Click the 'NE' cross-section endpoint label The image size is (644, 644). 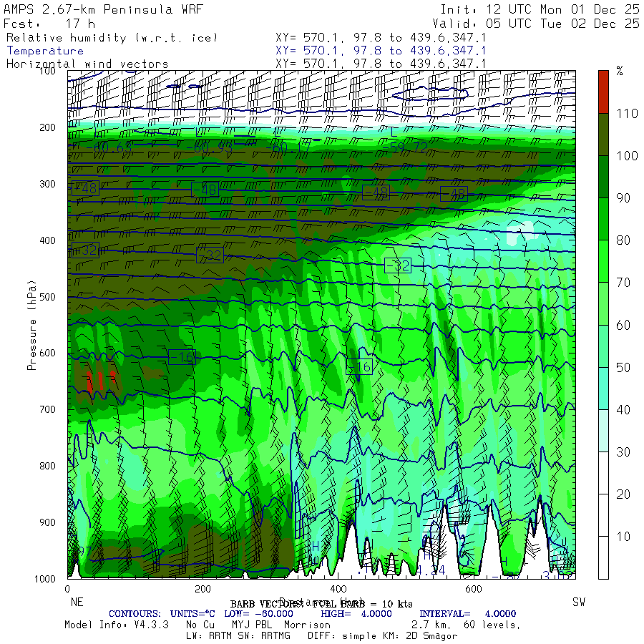click(77, 602)
